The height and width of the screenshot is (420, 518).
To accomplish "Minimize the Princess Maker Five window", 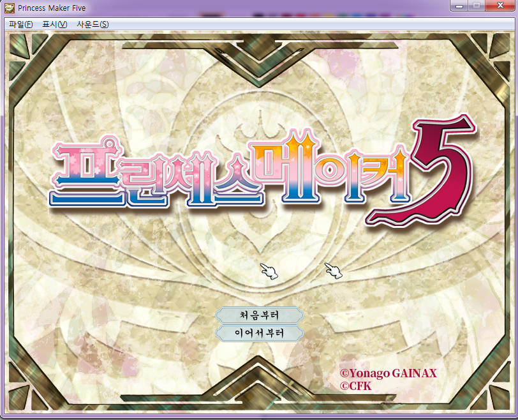I will click(x=460, y=6).
